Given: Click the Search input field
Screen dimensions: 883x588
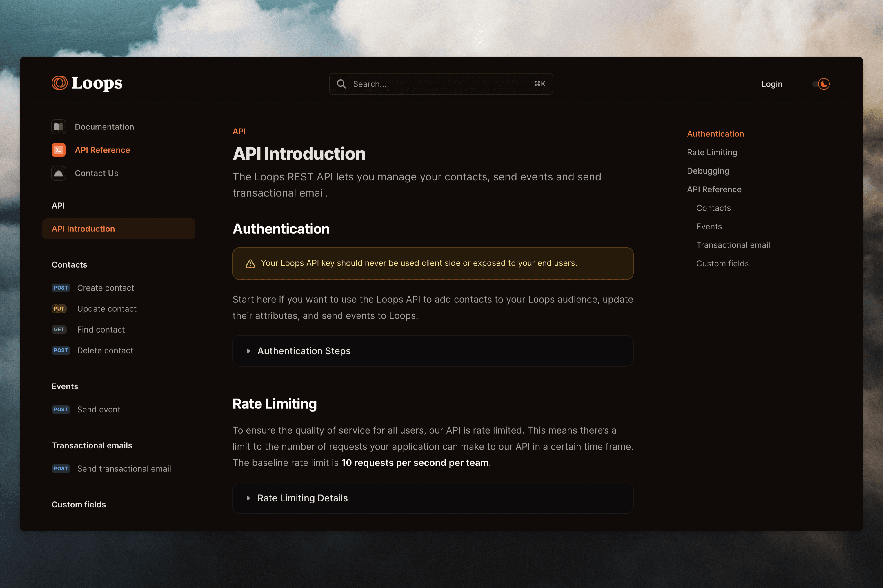Looking at the screenshot, I should (x=441, y=84).
